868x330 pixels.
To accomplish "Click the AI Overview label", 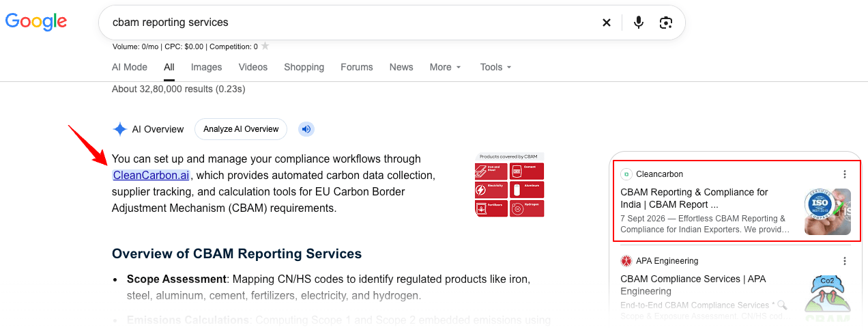I will pos(158,129).
